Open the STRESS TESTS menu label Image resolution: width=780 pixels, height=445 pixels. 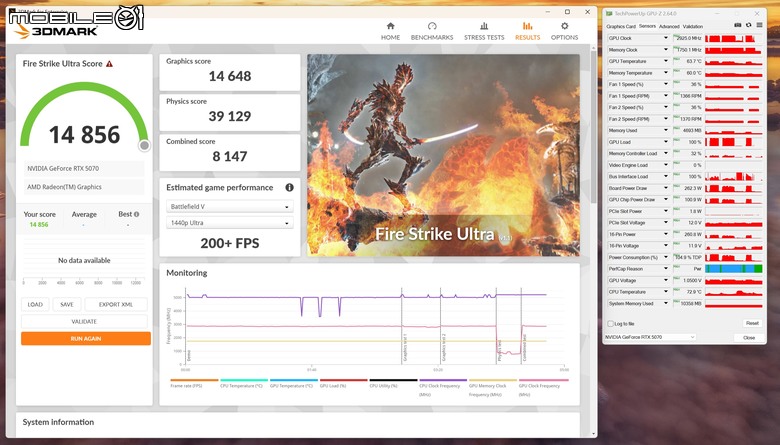484,37
